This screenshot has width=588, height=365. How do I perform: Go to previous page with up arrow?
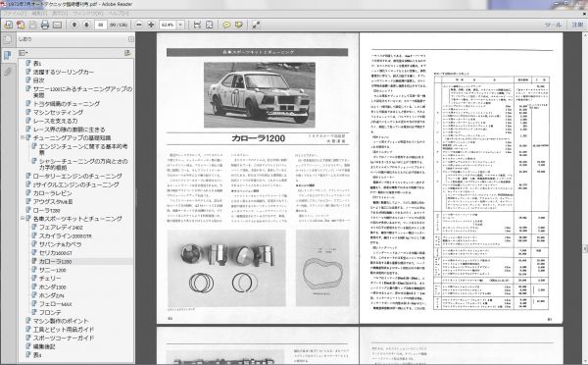click(74, 25)
